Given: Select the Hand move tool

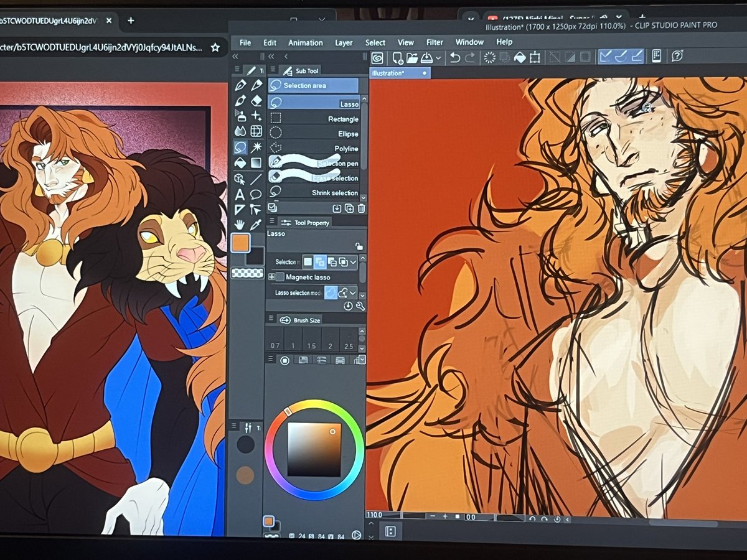Looking at the screenshot, I should [x=239, y=225].
